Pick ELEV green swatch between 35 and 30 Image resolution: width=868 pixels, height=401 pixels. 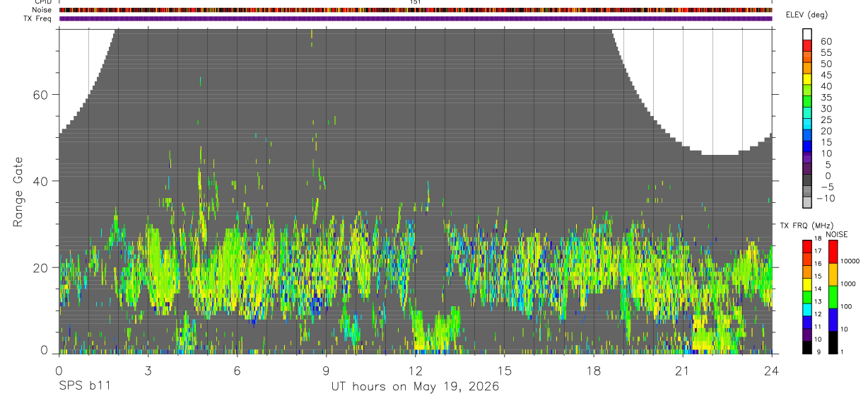[x=807, y=102]
